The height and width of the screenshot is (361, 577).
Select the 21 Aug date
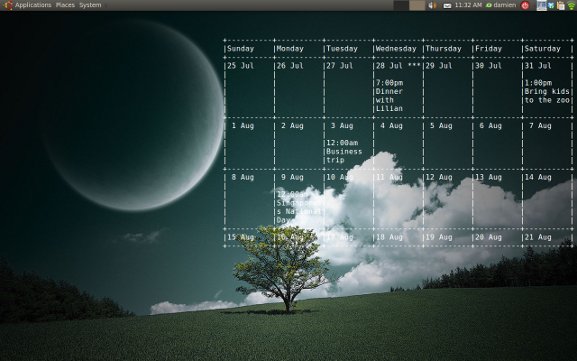pos(538,237)
